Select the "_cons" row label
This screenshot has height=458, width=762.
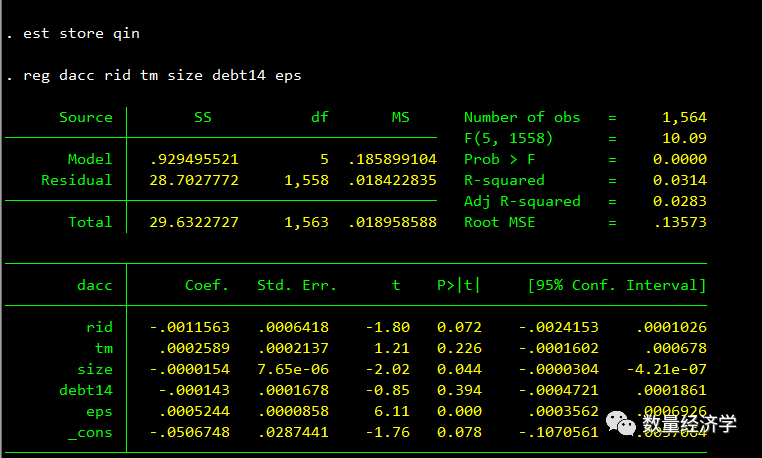pos(90,433)
